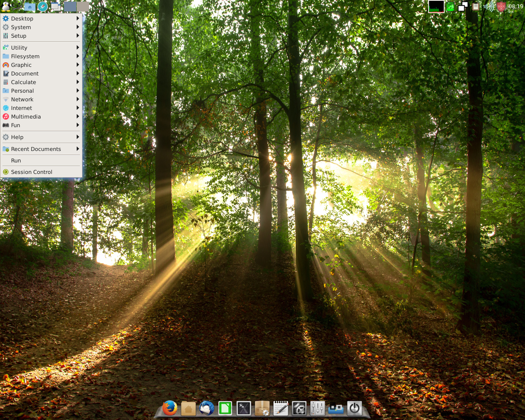Click the green storage drum tray icon
The image size is (525, 420).
pos(450,7)
